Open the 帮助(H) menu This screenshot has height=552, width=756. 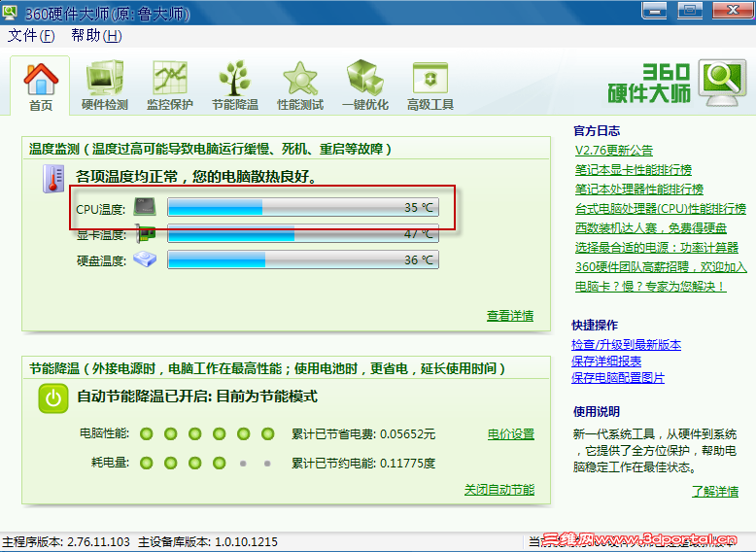click(96, 36)
